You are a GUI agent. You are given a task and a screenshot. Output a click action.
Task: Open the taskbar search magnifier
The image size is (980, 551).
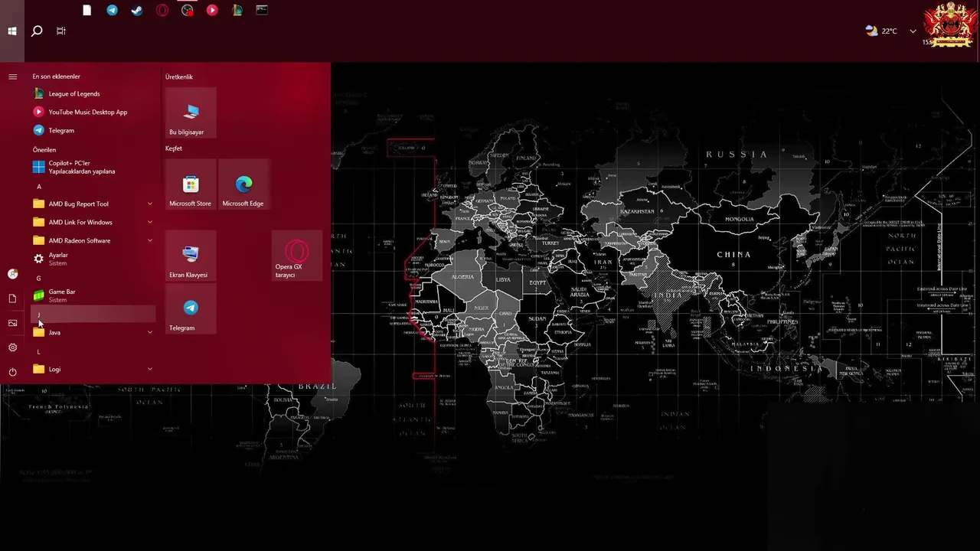(37, 31)
